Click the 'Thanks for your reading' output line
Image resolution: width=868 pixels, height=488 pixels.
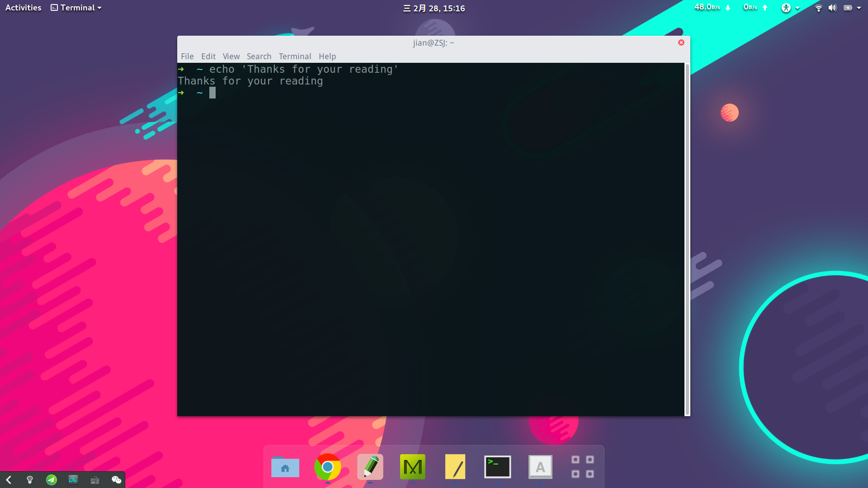[250, 81]
